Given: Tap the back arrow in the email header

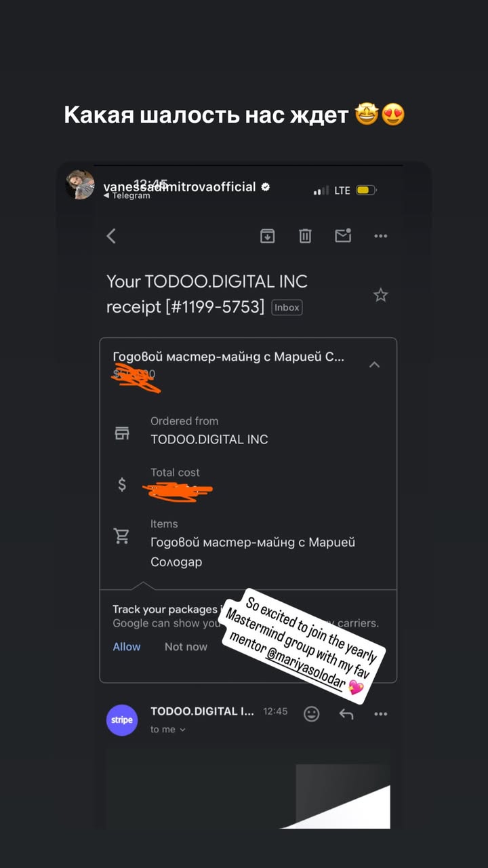Looking at the screenshot, I should pos(112,236).
